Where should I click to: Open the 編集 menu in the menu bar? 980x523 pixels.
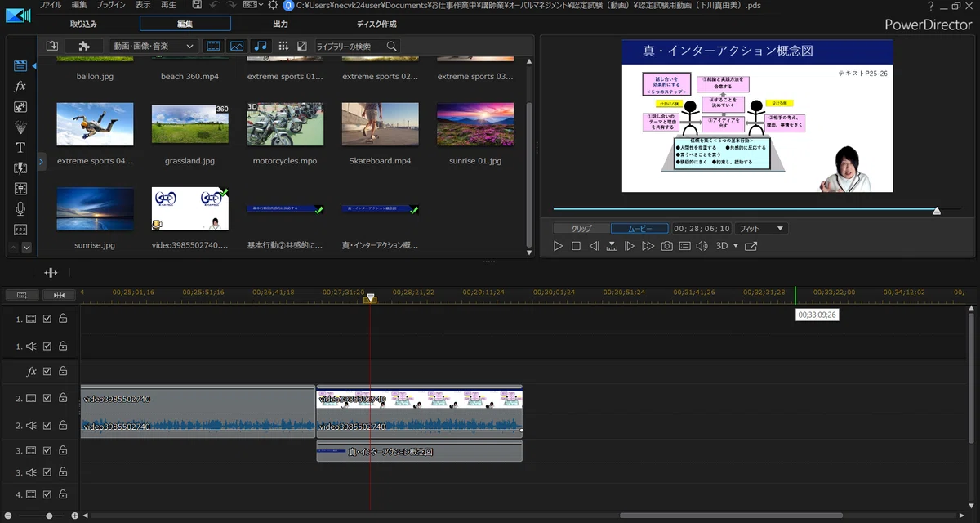pos(79,5)
